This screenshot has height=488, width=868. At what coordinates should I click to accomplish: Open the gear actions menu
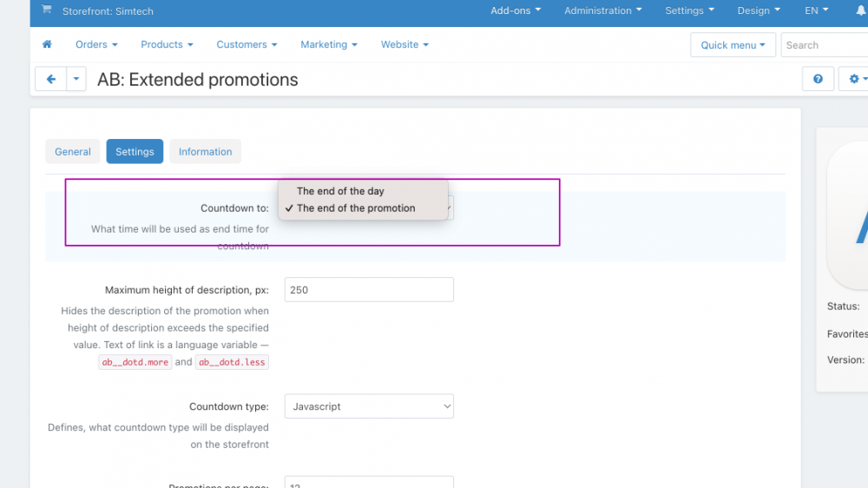[856, 79]
